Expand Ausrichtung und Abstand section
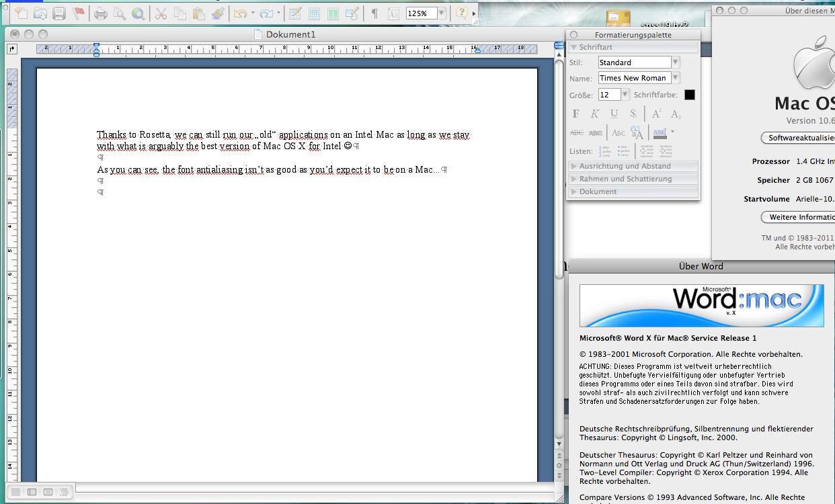The width and height of the screenshot is (835, 504). pyautogui.click(x=633, y=166)
